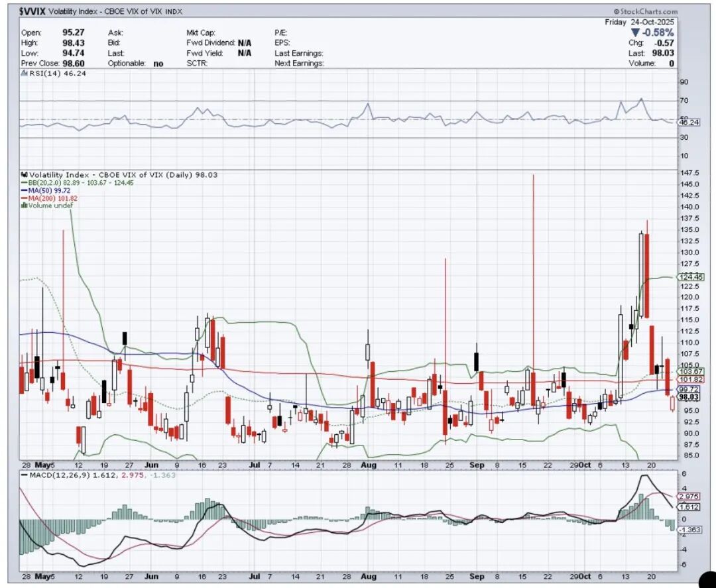This screenshot has width=716, height=588.
Task: Click the -0.58% percent change
Action: tap(658, 32)
